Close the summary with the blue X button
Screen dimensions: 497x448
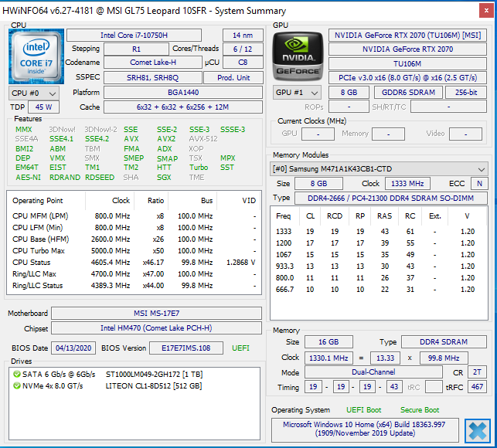pos(478,430)
